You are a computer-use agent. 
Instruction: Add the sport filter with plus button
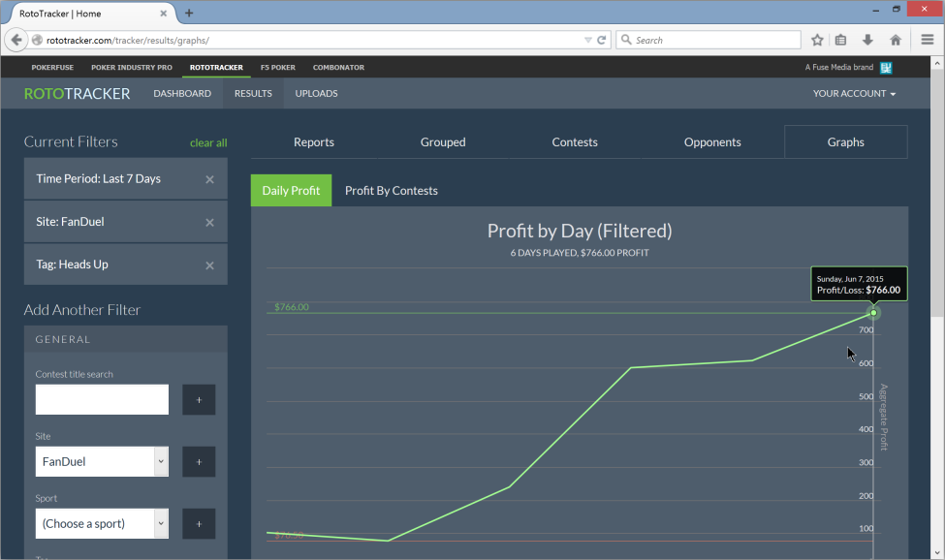pyautogui.click(x=199, y=524)
